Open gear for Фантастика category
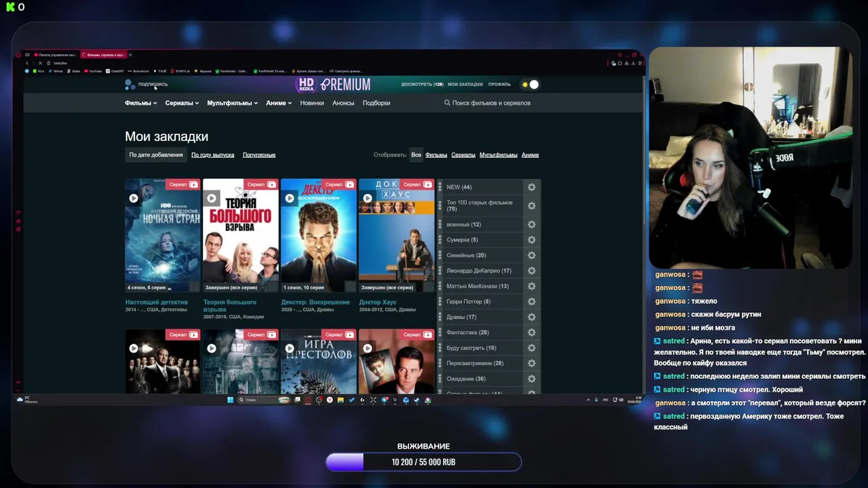This screenshot has height=488, width=868. tap(532, 332)
